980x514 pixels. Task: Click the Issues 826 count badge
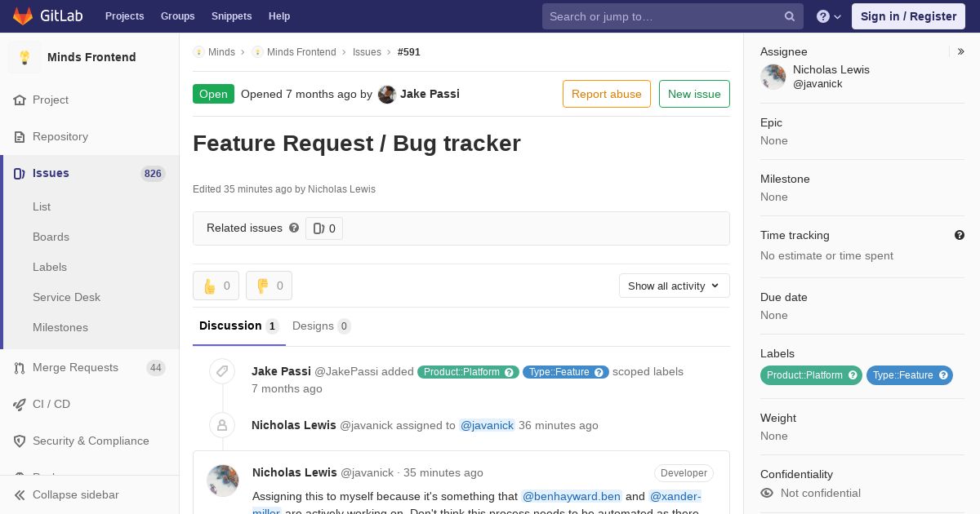pos(153,174)
